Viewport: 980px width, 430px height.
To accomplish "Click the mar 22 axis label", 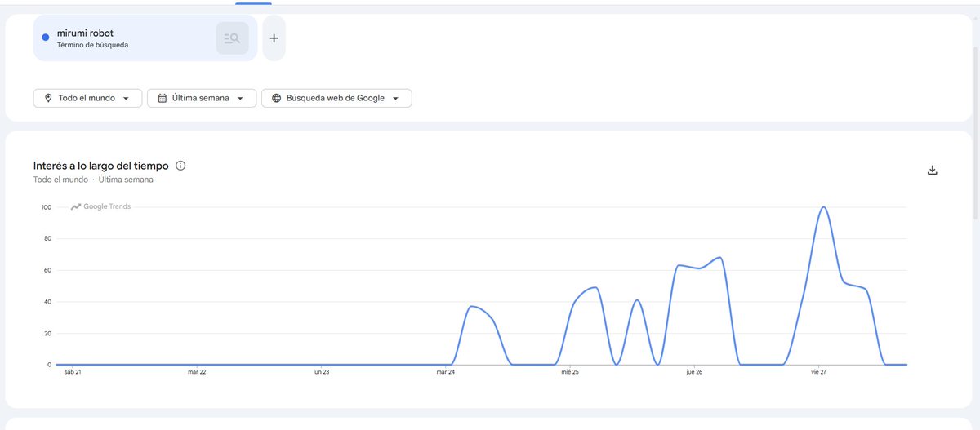I will pos(197,372).
